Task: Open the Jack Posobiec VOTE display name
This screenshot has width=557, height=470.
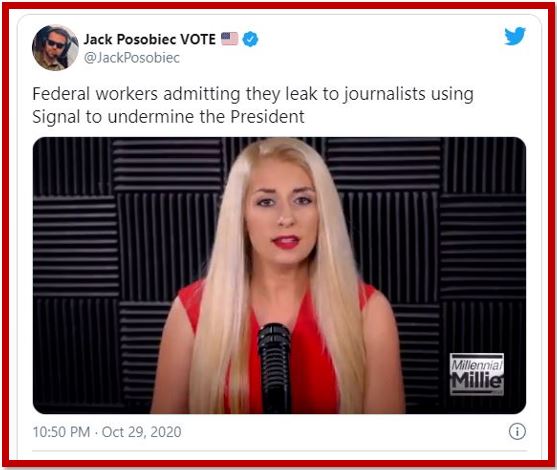Action: click(150, 39)
